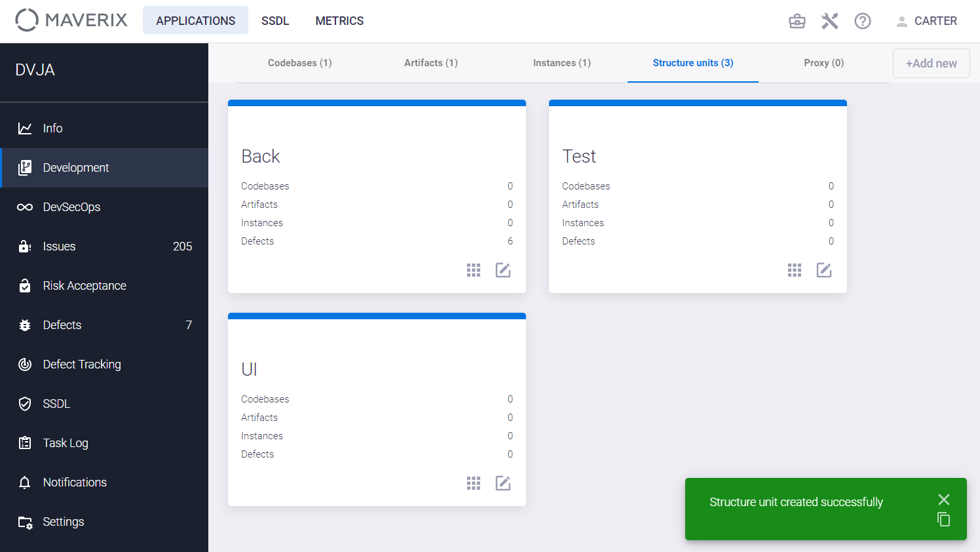Image resolution: width=980 pixels, height=552 pixels.
Task: Click the grid icon on Test card
Action: click(795, 270)
